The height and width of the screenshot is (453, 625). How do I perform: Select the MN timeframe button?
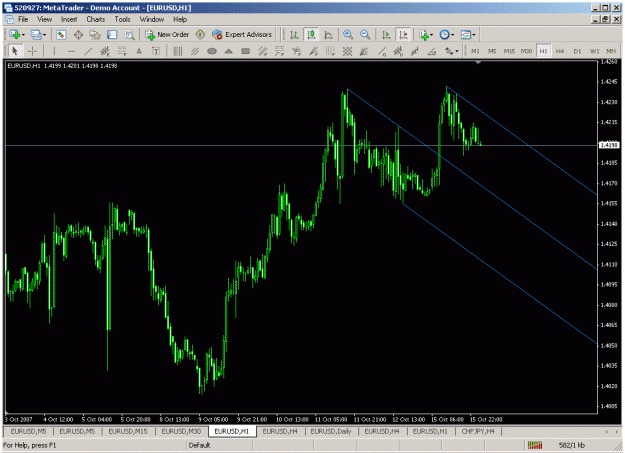pos(611,51)
